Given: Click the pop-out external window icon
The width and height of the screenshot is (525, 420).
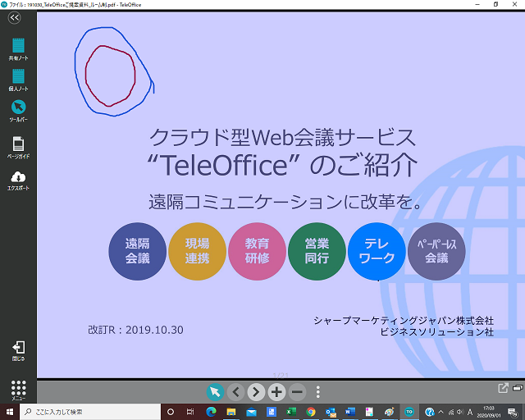Looking at the screenshot, I should click(x=503, y=388).
